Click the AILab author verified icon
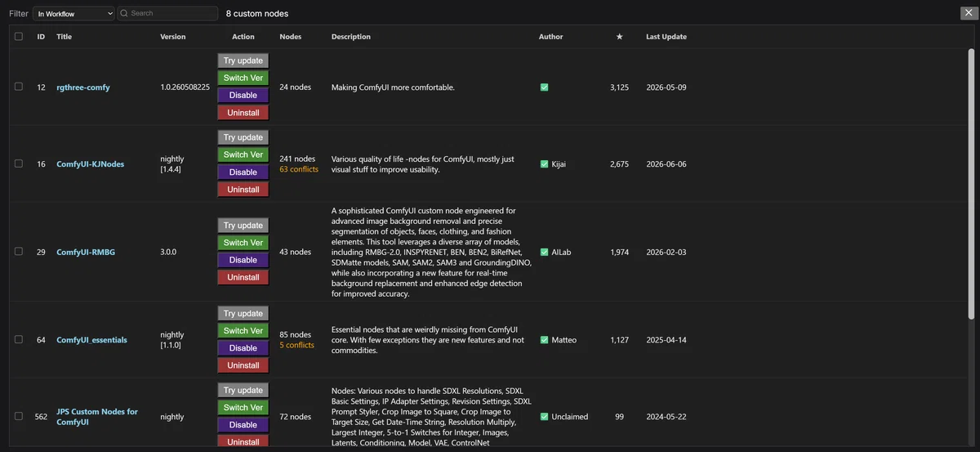980x452 pixels. coord(544,253)
